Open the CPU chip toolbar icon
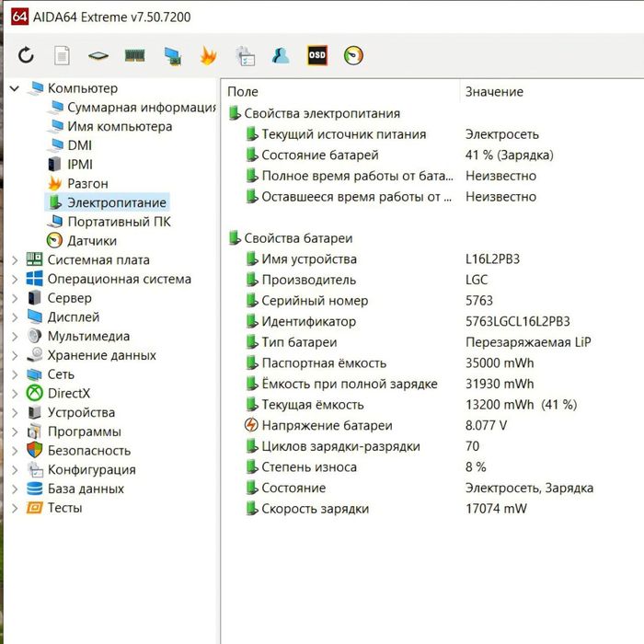The image size is (644, 644). pos(98,55)
